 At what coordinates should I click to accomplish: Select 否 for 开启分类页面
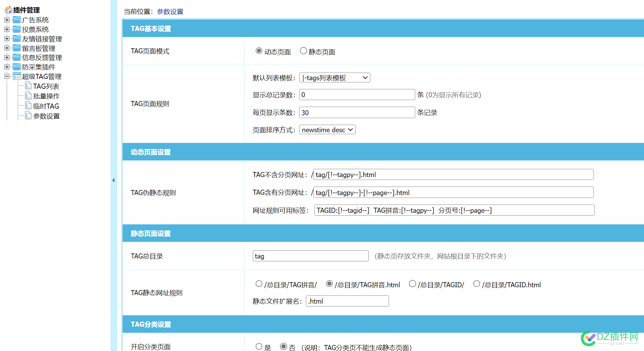283,346
